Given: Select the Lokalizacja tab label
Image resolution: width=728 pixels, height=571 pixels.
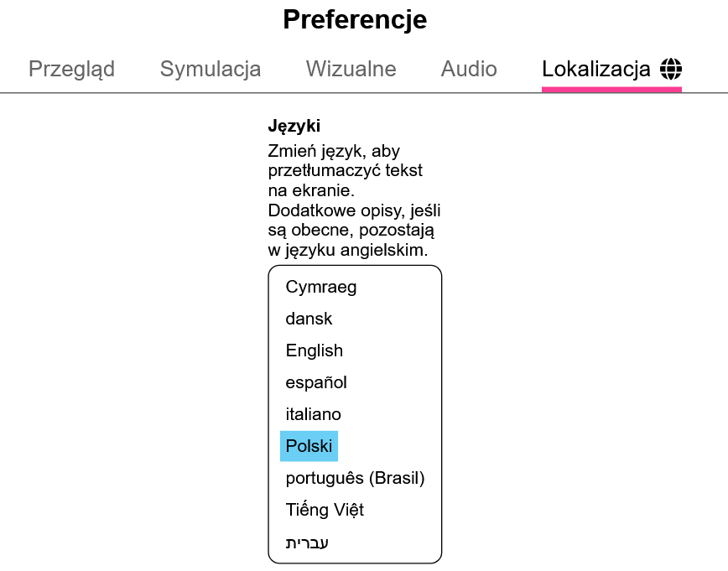Looking at the screenshot, I should coord(596,69).
